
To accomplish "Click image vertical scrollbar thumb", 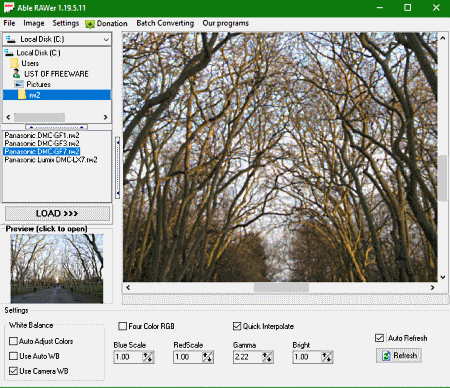I will pyautogui.click(x=443, y=178).
